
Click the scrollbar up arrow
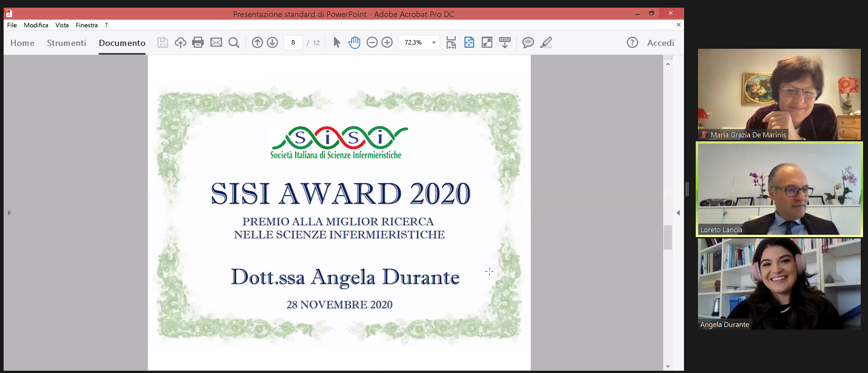pos(668,64)
